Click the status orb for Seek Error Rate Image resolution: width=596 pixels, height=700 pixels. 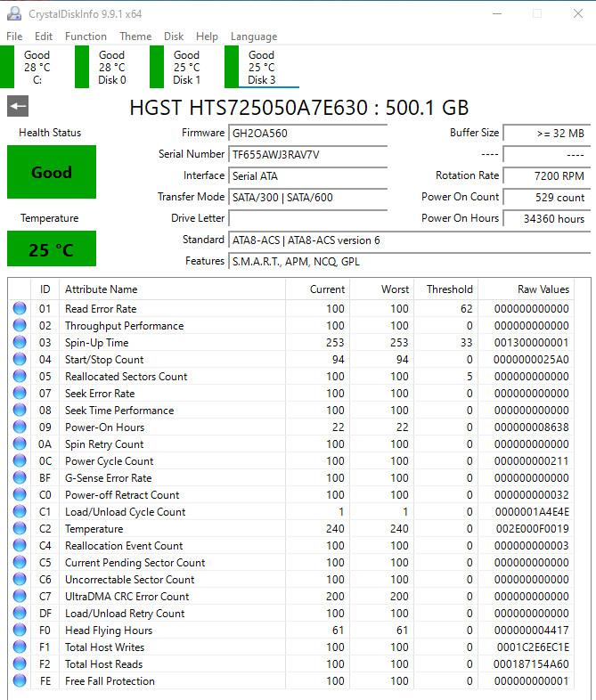pos(20,393)
